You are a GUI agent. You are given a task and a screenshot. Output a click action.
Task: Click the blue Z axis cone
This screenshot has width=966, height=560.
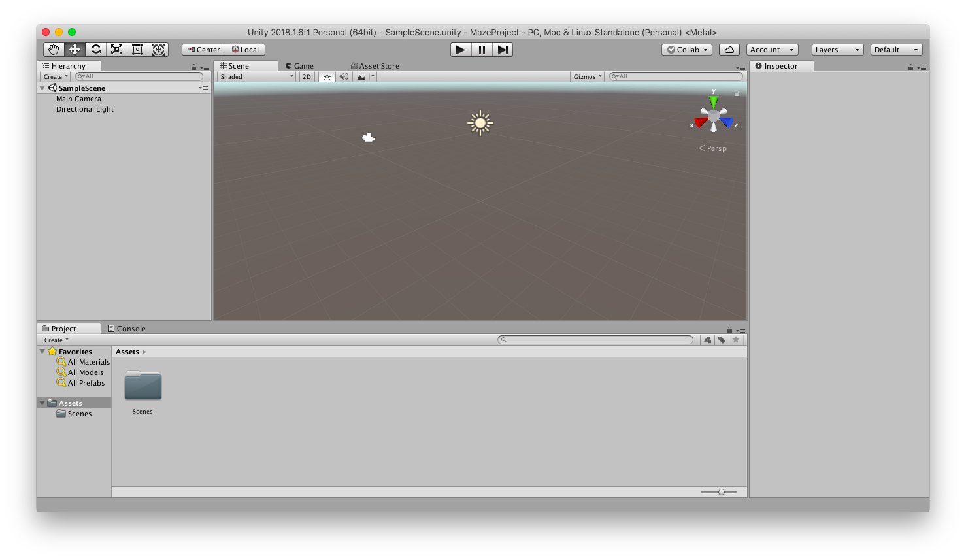[727, 122]
